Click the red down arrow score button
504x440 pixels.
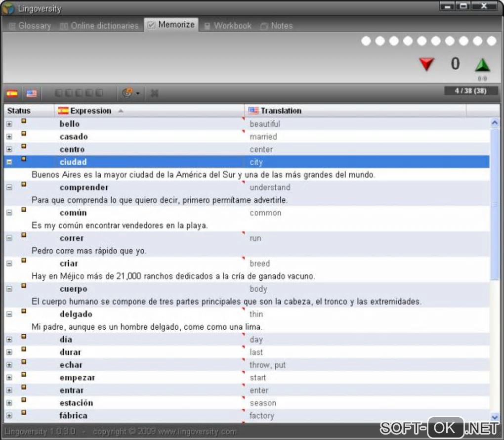(427, 64)
